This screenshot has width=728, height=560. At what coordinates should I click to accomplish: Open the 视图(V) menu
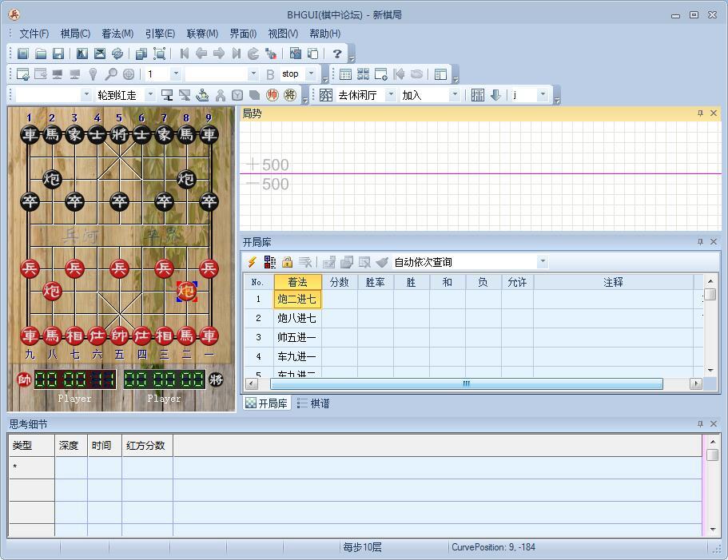(283, 34)
